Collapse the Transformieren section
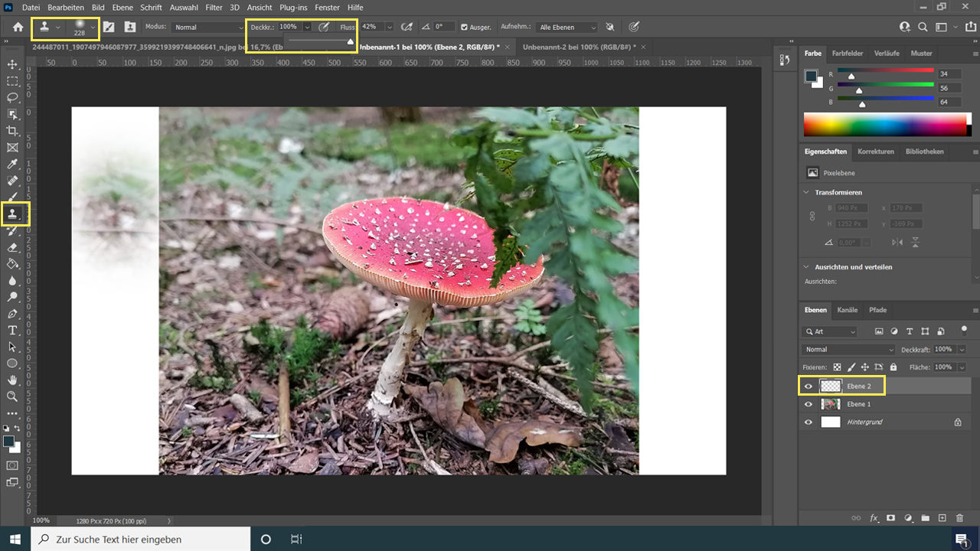980x551 pixels. point(805,192)
